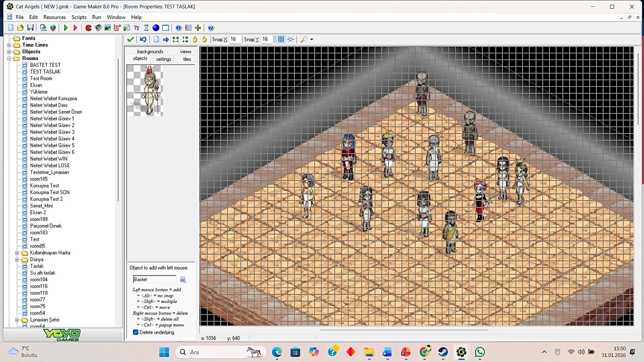Uncheck Delete underlying checkbox

[136, 332]
